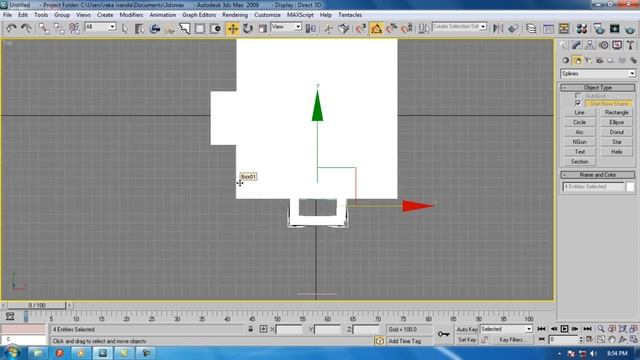Viewport: 640px width, 360px height.
Task: Open the Mirror tool
Action: click(x=498, y=28)
